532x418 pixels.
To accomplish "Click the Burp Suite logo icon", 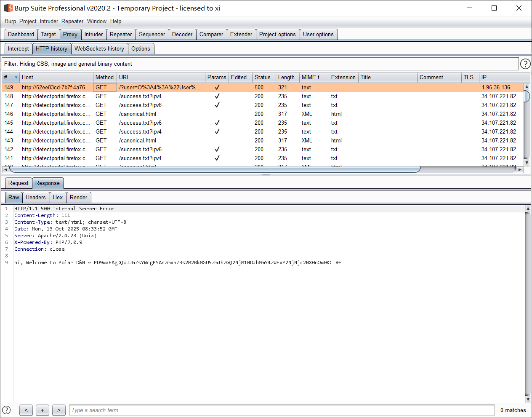I will tap(8, 8).
